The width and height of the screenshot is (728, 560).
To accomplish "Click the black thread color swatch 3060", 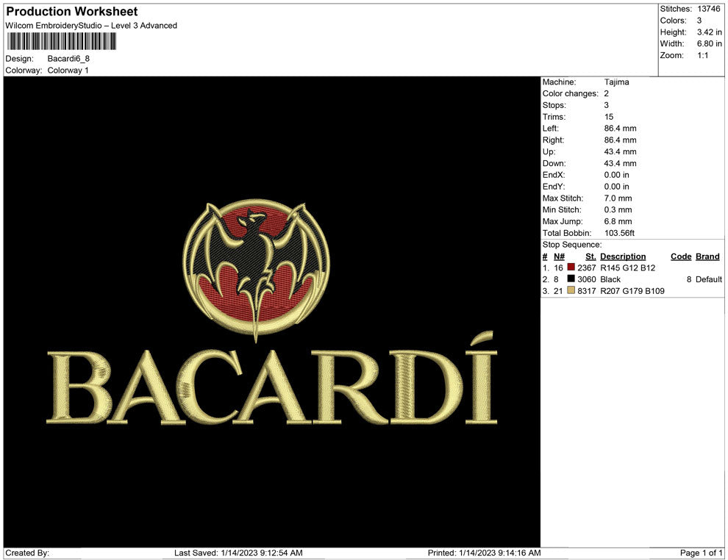I will (x=571, y=279).
